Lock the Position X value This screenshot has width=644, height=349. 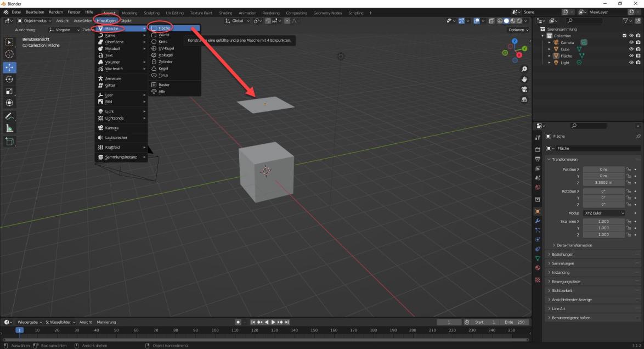pyautogui.click(x=629, y=170)
